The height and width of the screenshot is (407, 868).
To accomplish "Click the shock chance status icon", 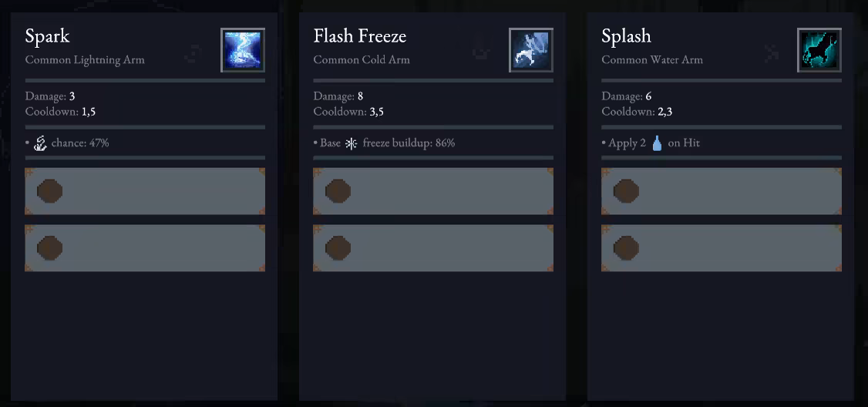I will [41, 143].
